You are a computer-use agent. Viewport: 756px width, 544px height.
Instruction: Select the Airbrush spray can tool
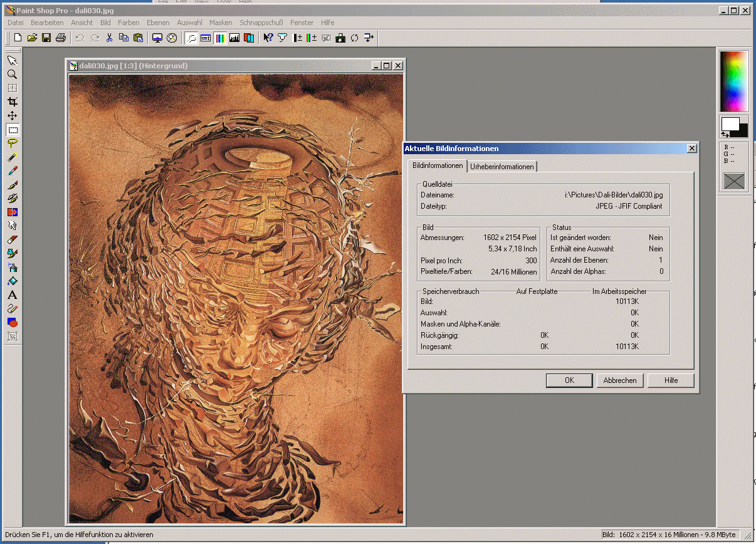12,267
